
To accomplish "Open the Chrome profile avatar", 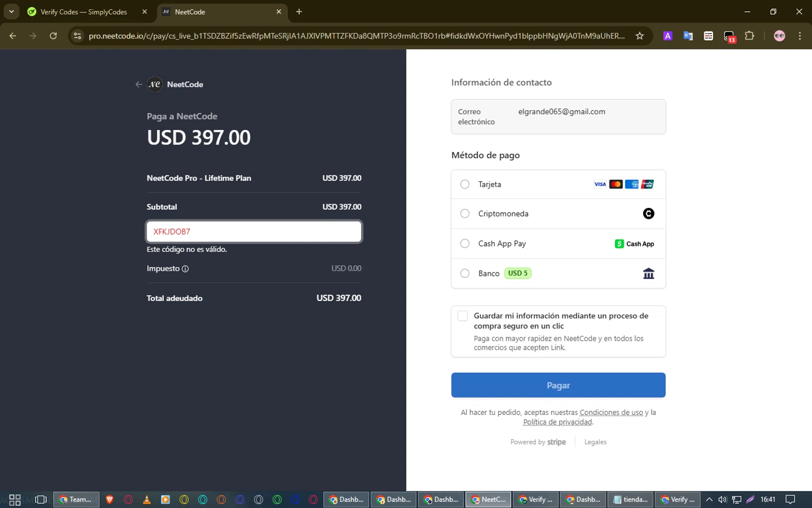I will click(780, 36).
